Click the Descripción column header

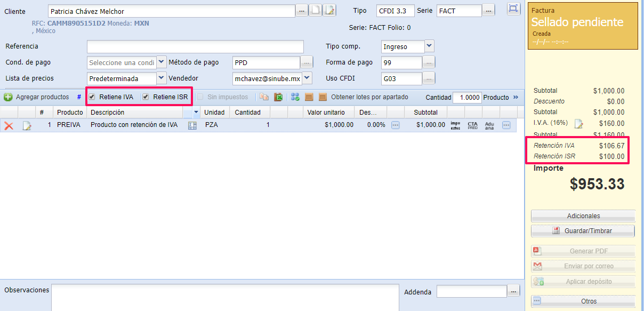click(136, 113)
